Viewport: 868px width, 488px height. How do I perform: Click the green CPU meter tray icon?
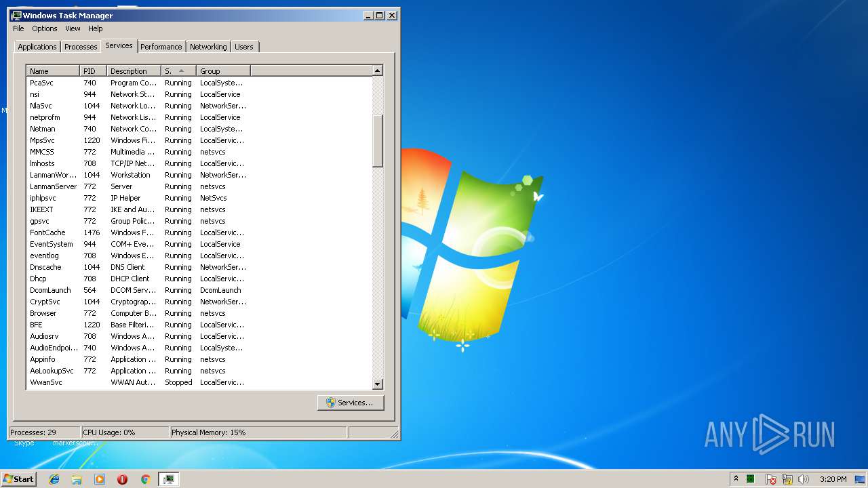click(x=751, y=479)
